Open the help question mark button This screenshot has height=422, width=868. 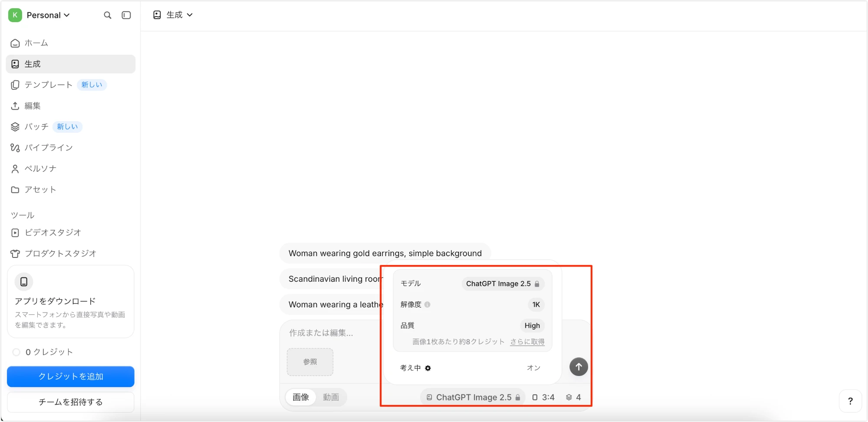tap(850, 401)
